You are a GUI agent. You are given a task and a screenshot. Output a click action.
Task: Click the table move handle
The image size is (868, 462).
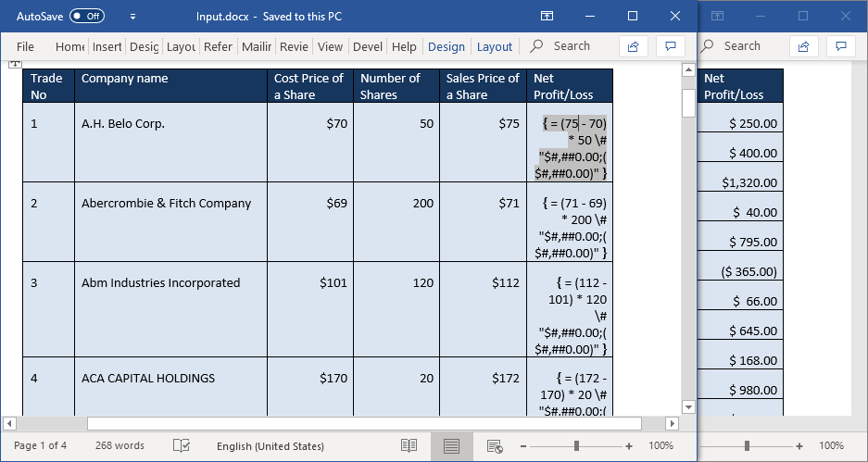point(14,64)
